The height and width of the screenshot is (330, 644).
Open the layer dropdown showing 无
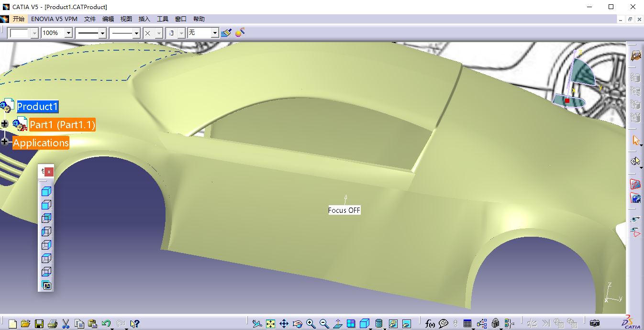pos(215,33)
